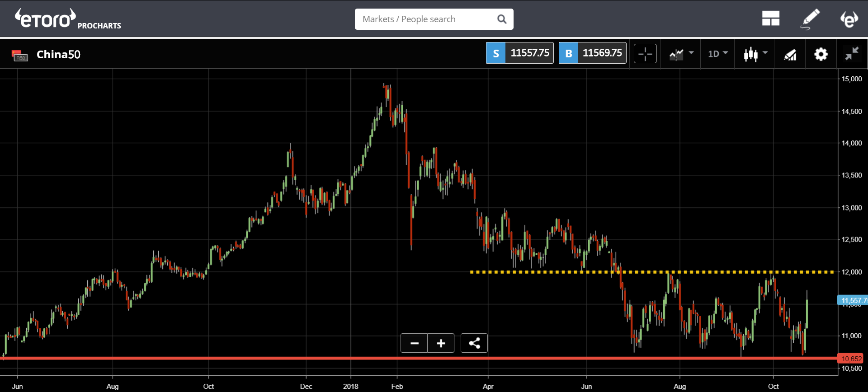
Task: Toggle the crosshair cursor button
Action: tap(645, 54)
